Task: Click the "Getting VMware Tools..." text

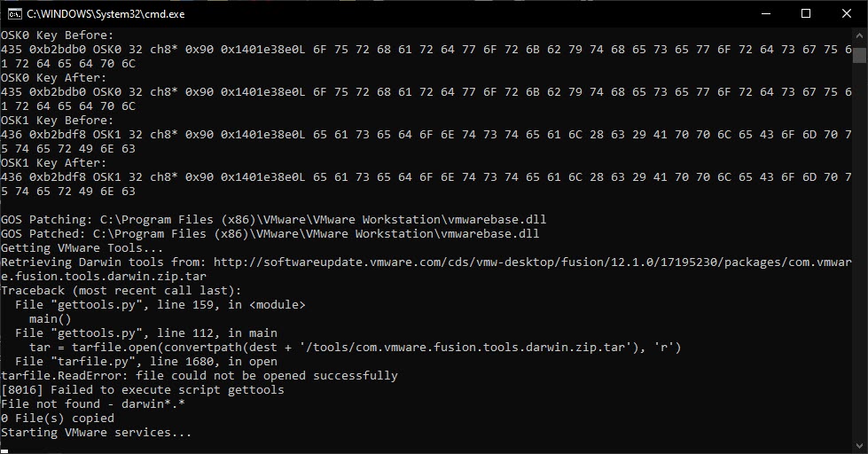Action: coord(82,247)
